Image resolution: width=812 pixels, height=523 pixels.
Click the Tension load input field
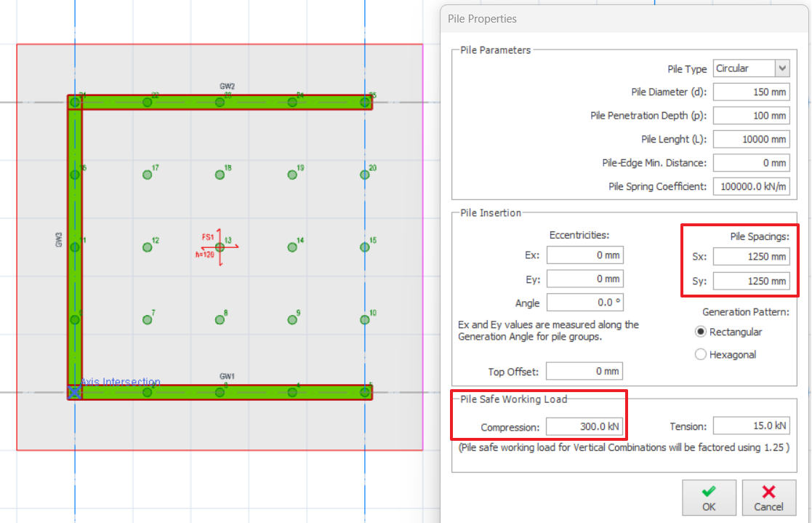(751, 426)
